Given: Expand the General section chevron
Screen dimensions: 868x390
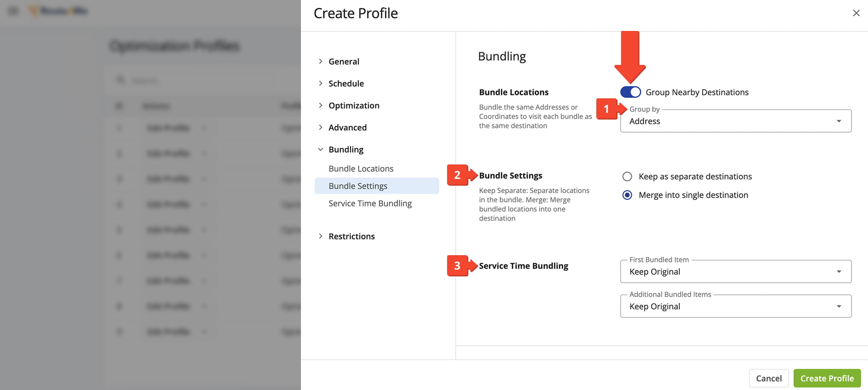Looking at the screenshot, I should 320,61.
